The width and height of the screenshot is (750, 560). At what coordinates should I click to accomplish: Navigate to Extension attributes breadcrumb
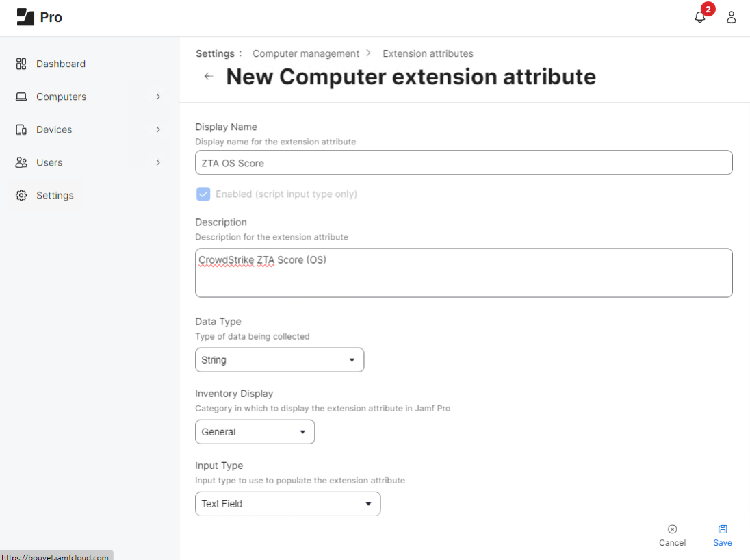(x=428, y=53)
